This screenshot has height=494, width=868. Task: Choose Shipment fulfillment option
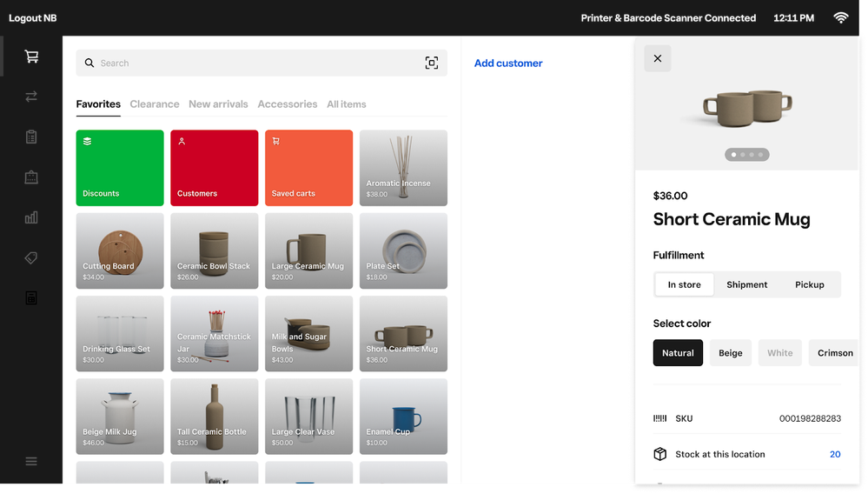point(746,284)
